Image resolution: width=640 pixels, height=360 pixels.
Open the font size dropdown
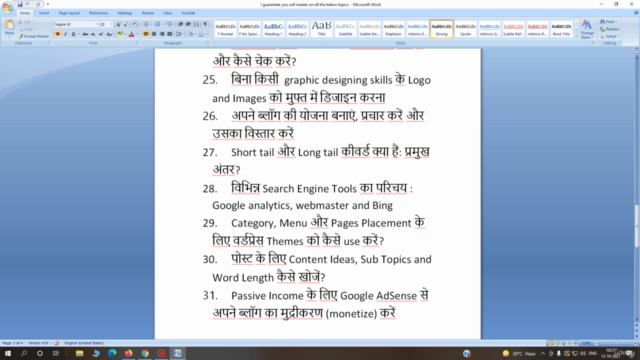tap(111, 24)
